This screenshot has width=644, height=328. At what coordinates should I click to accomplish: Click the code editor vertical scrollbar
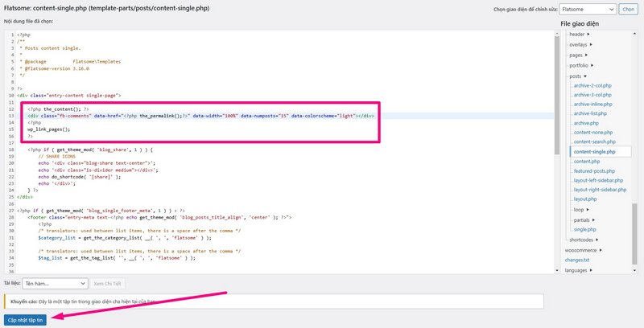point(557,95)
